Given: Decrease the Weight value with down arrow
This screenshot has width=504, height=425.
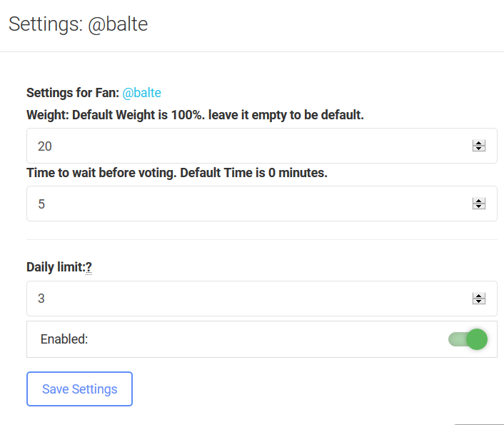Looking at the screenshot, I should (479, 149).
